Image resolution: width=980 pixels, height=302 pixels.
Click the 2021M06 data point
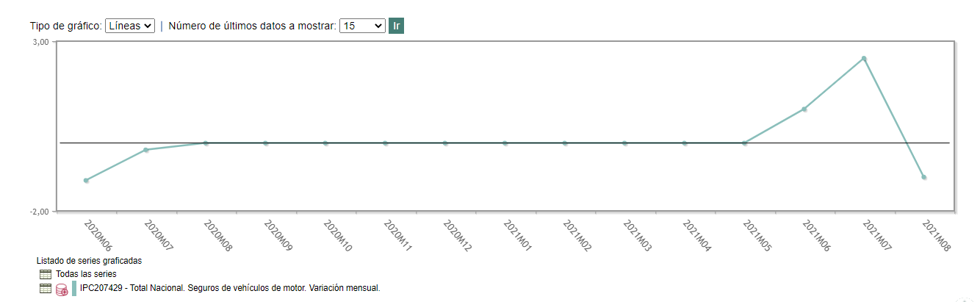pos(804,109)
